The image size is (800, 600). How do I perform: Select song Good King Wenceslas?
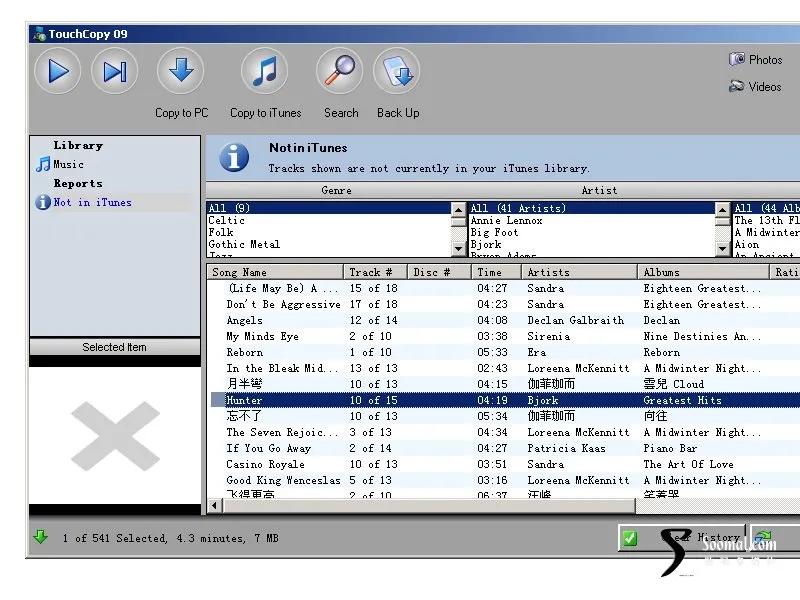click(283, 480)
